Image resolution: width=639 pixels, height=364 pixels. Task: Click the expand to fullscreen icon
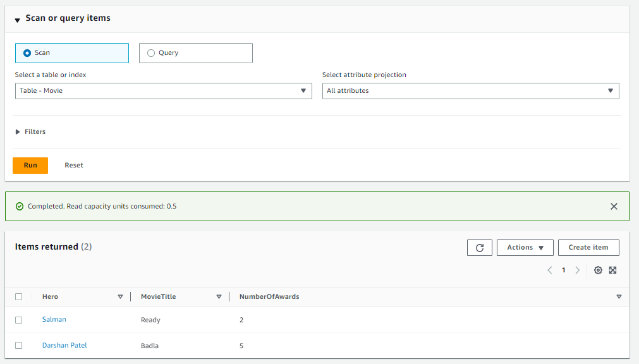click(612, 270)
